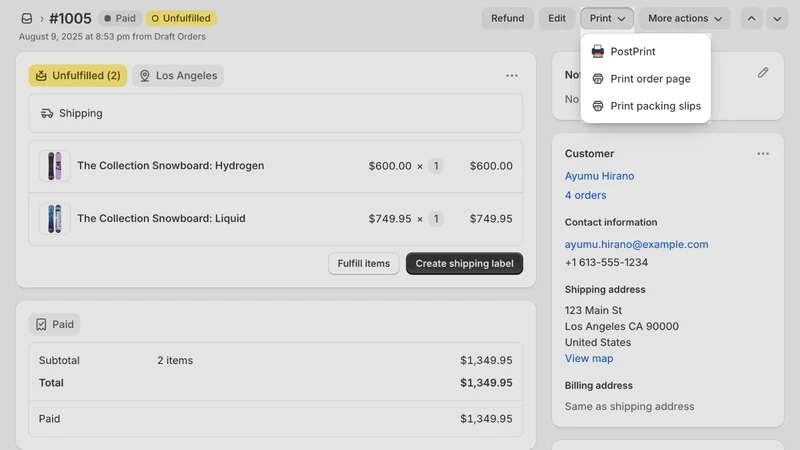
Task: Select Print packing slips option
Action: [645, 106]
